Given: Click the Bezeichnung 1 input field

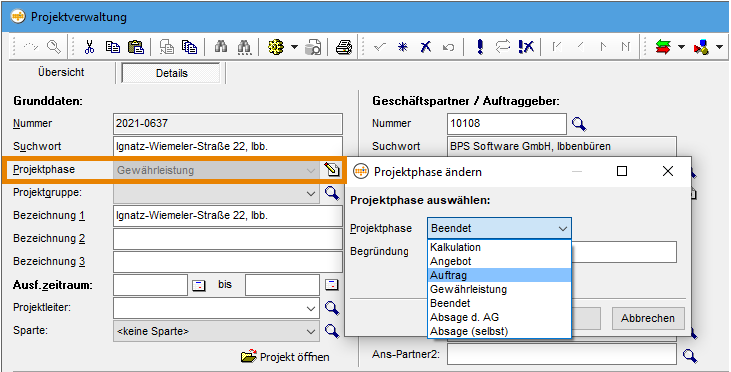Looking at the screenshot, I should point(228,216).
